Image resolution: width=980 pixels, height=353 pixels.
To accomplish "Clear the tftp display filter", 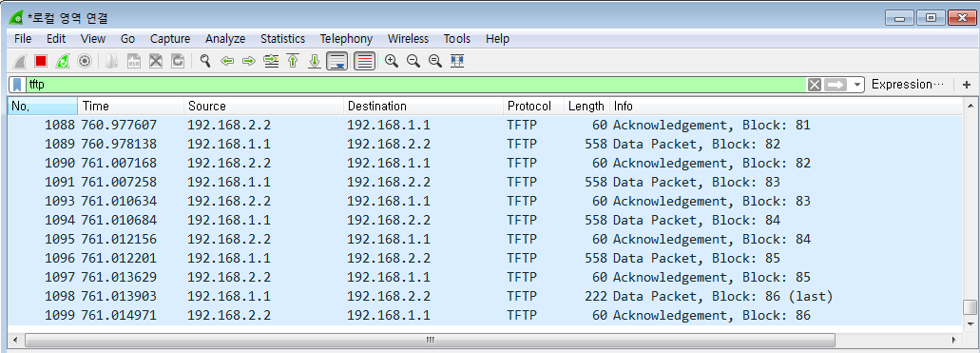I will tap(814, 85).
